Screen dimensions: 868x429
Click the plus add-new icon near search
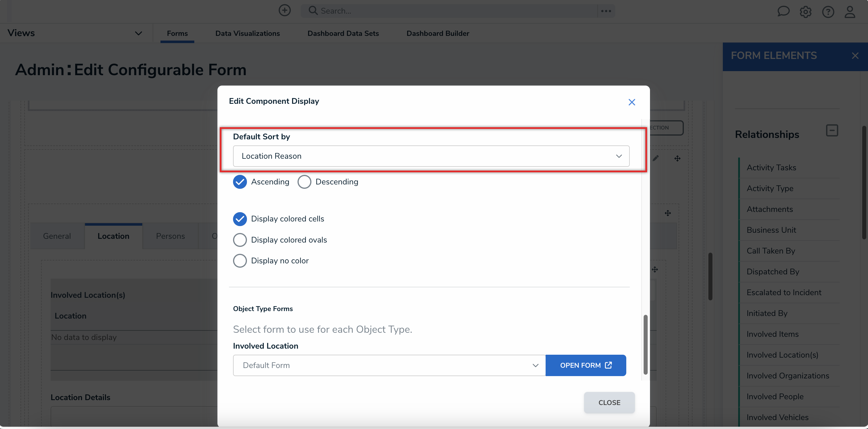(x=285, y=10)
